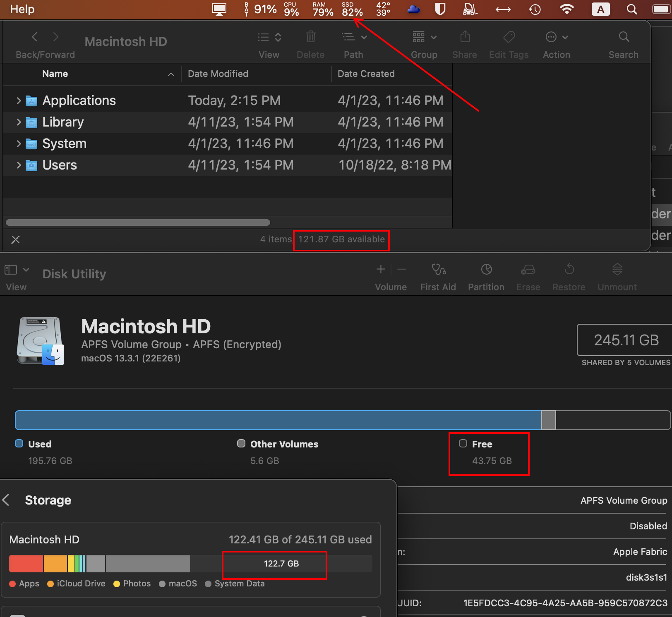The image size is (672, 617).
Task: Click the 245.11 GB capacity box
Action: 625,340
